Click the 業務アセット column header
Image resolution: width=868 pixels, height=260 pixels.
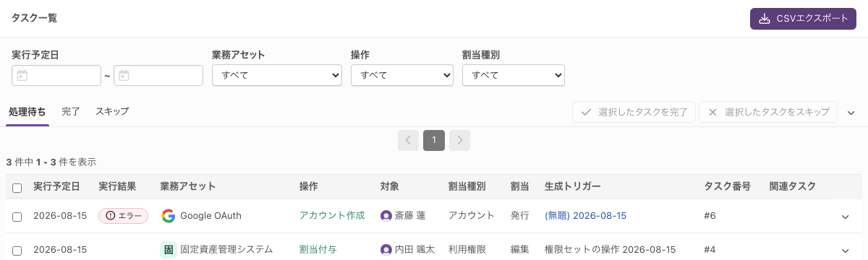coord(188,186)
